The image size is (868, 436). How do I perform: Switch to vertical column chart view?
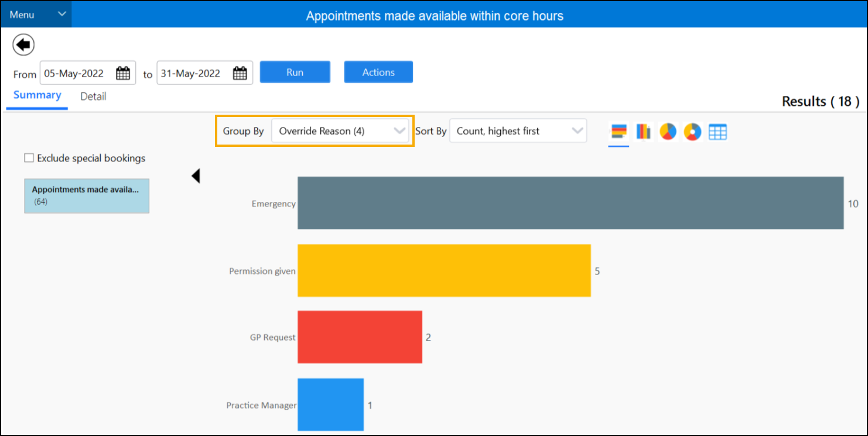[644, 132]
